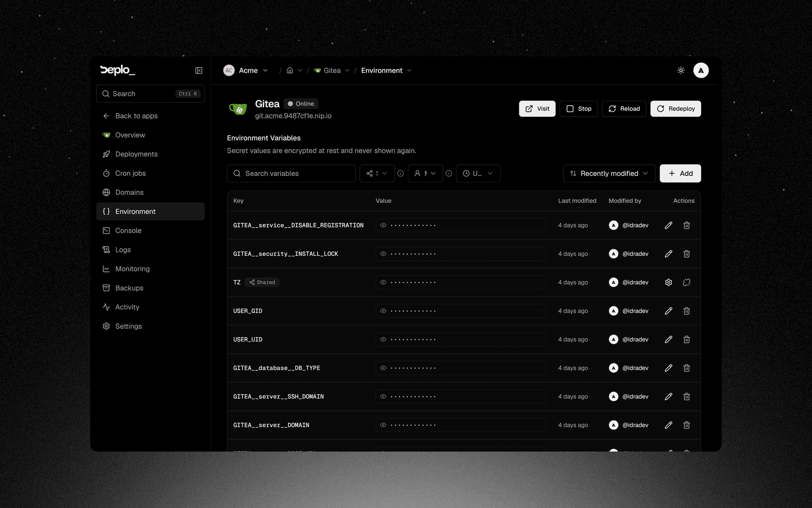
Task: Edit GITEA__database__DB_TYPE variable
Action: pyautogui.click(x=668, y=368)
